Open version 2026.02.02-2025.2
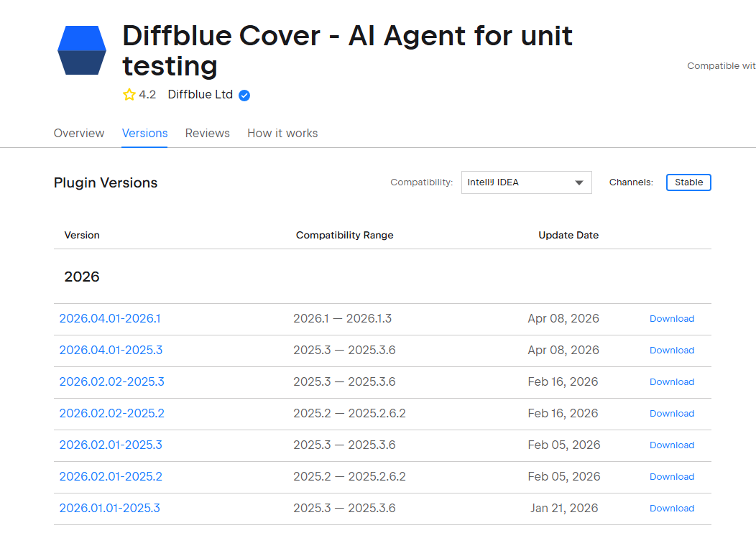Screen dimensions: 756x533 112,414
